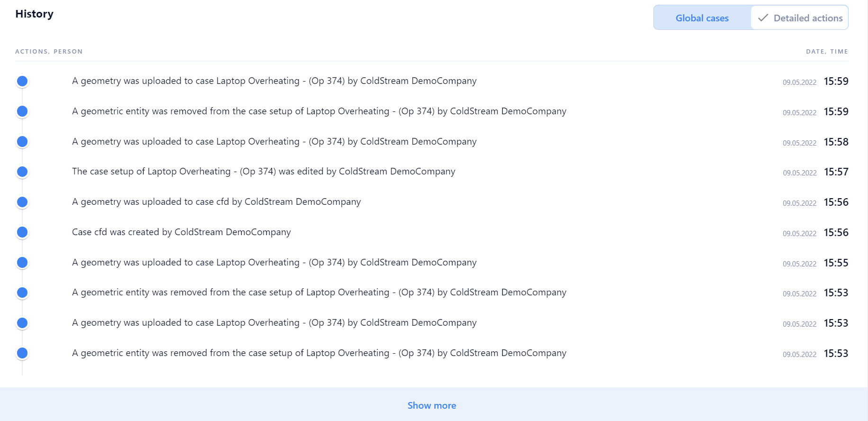This screenshot has height=421, width=868.
Task: Click timeline dot for 15:59 geometric entity removed entry
Action: click(x=22, y=111)
